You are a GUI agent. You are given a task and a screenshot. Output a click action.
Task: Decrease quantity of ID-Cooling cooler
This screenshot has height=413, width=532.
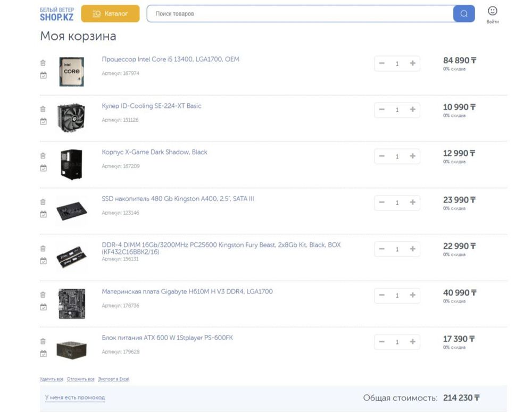(x=381, y=109)
